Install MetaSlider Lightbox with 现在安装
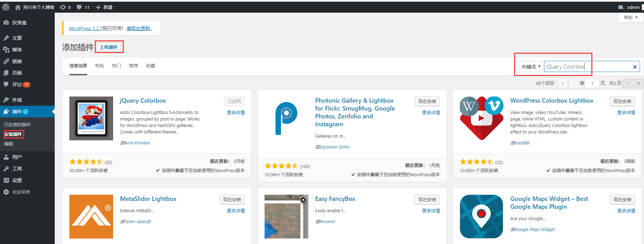 tap(232, 200)
